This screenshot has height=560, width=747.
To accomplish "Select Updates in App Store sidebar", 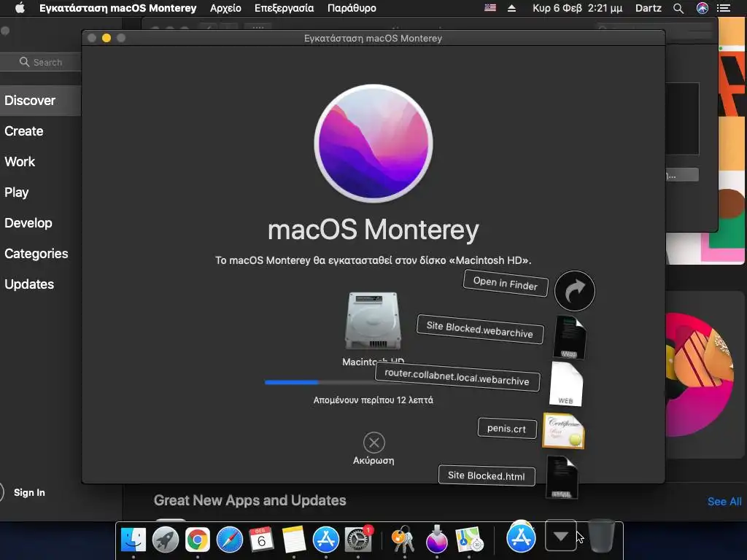I will point(29,284).
